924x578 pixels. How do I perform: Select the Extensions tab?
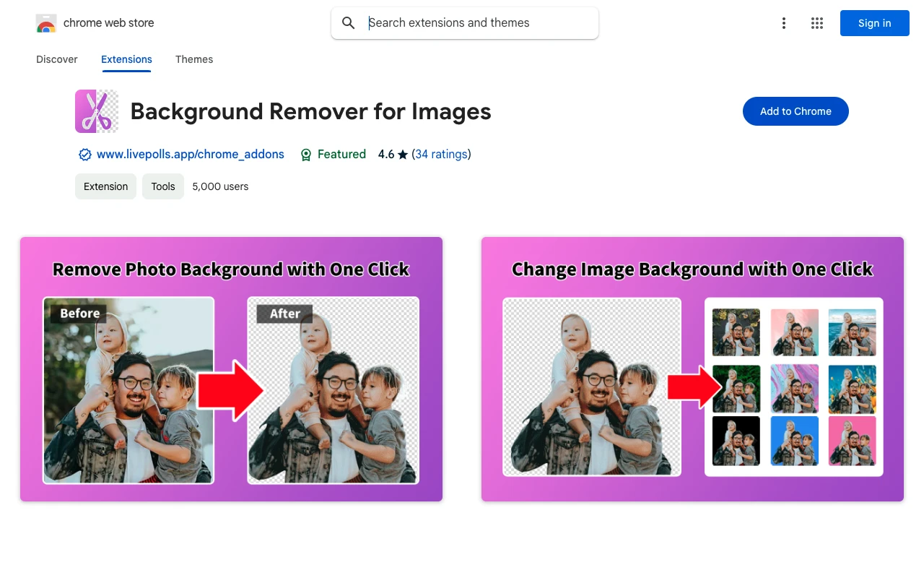pos(126,59)
